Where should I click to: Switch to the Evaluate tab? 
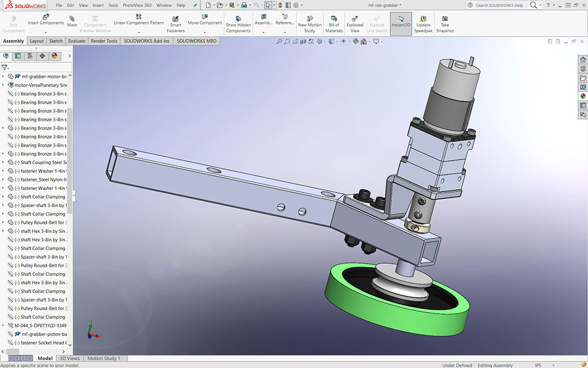point(76,41)
